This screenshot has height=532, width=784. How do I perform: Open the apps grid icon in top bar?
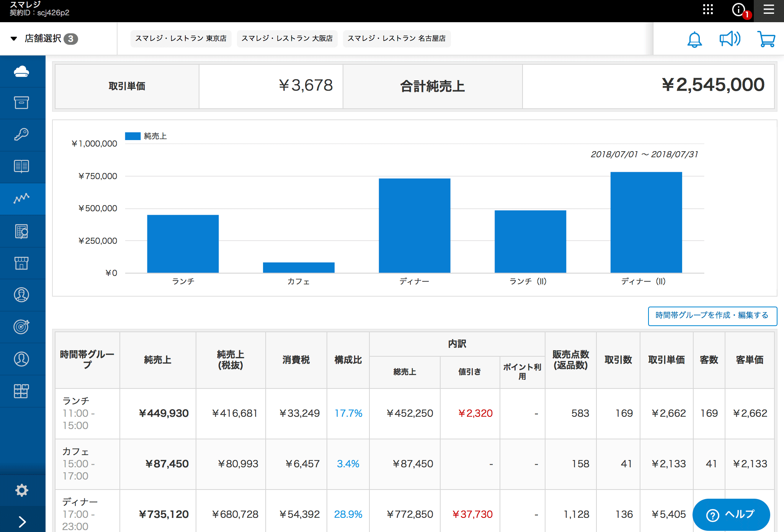tap(708, 10)
